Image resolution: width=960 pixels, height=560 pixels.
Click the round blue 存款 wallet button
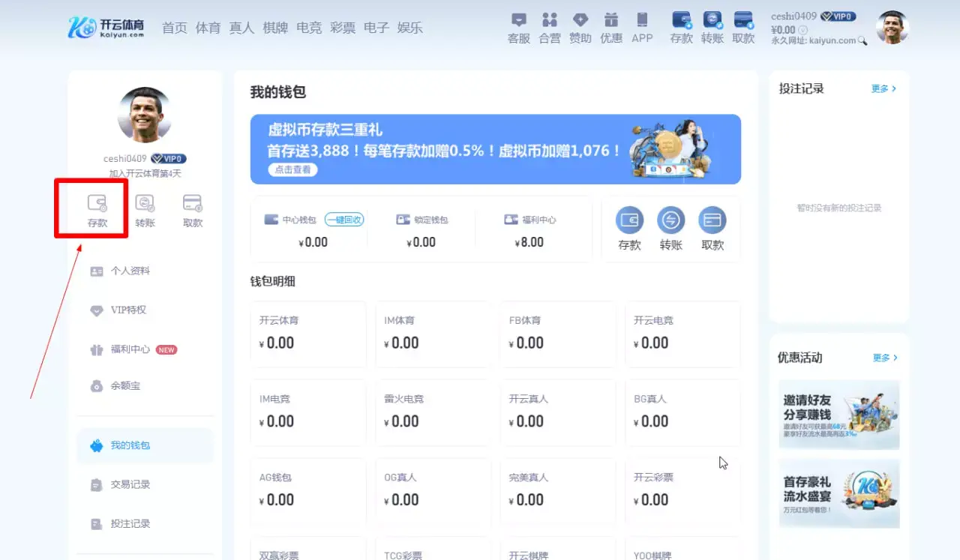tap(630, 220)
